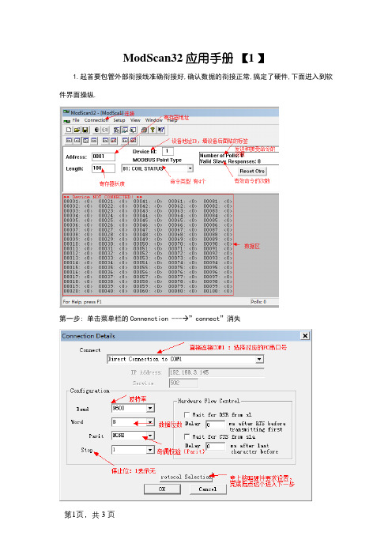Click data cell 00001 in data area

77,202
